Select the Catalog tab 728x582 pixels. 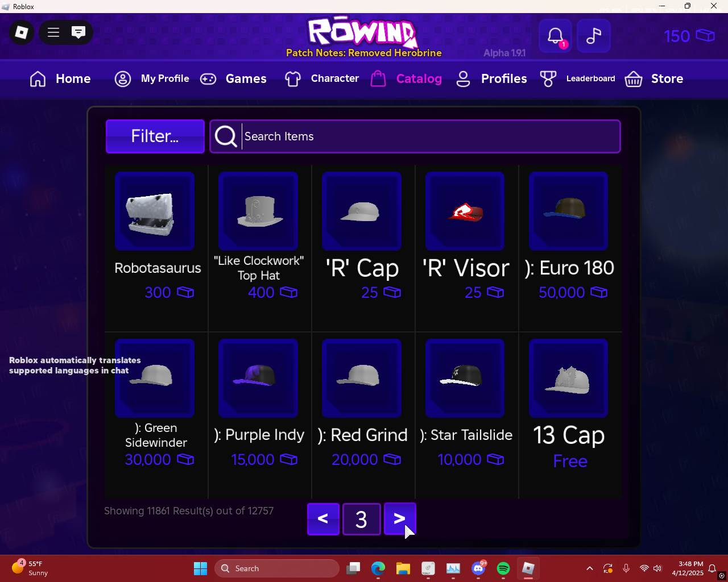coord(406,78)
